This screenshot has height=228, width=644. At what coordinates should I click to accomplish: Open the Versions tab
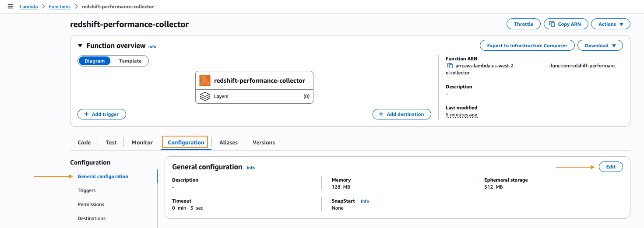coord(264,142)
